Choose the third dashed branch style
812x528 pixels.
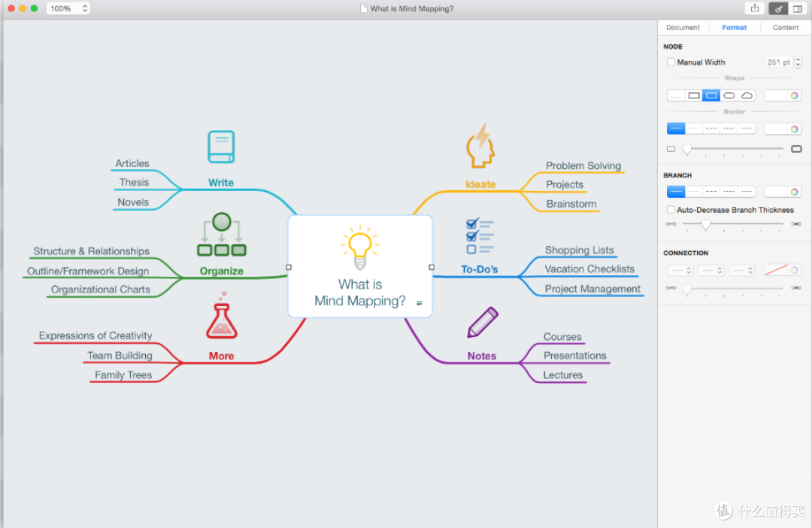pos(711,192)
